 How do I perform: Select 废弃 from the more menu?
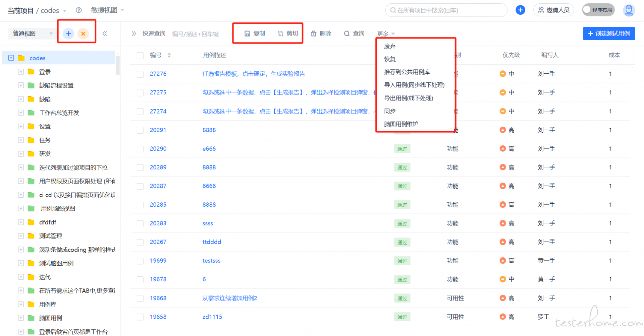(x=390, y=46)
